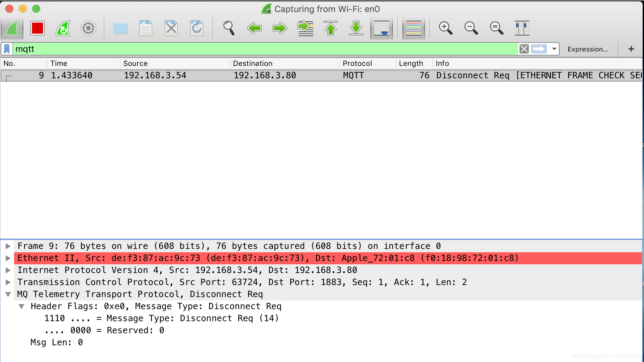The width and height of the screenshot is (644, 362).
Task: Sort packet list by Time column
Action: pyautogui.click(x=59, y=64)
